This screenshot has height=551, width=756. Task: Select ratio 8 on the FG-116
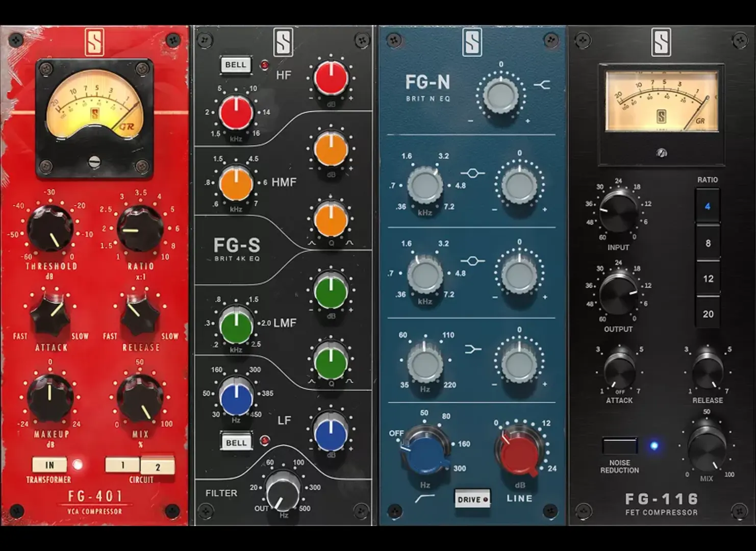tap(708, 243)
